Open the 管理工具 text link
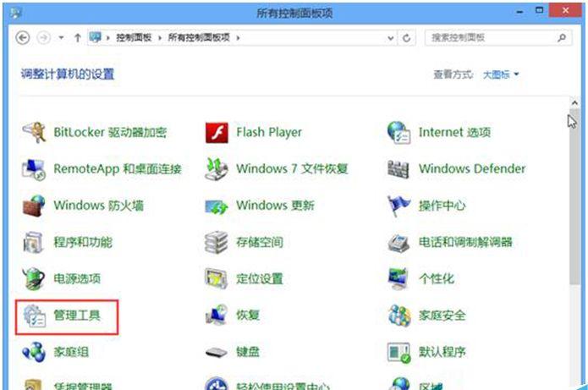 77,315
